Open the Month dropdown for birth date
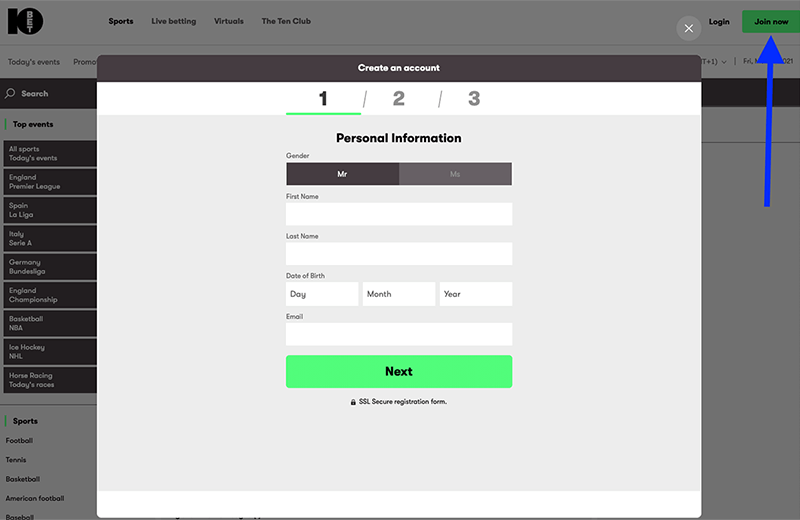The height and width of the screenshot is (520, 800). 398,294
